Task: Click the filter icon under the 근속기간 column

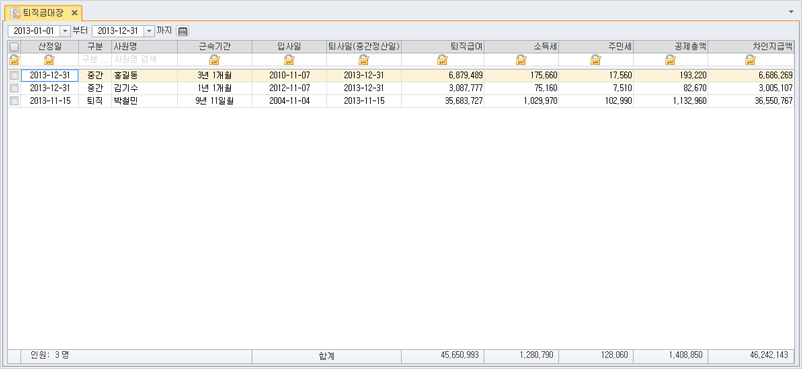Action: click(x=215, y=60)
